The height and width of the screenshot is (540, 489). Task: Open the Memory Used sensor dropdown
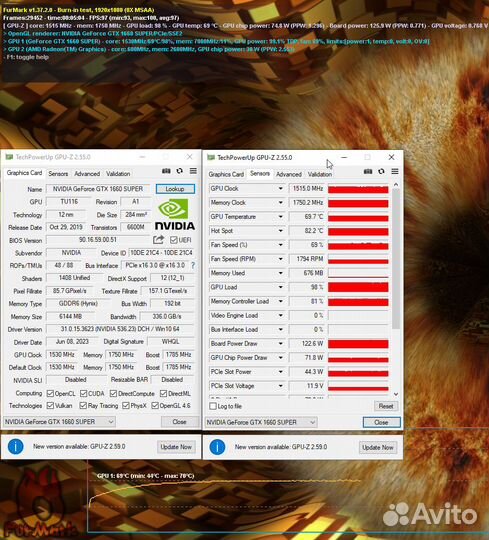[281, 273]
